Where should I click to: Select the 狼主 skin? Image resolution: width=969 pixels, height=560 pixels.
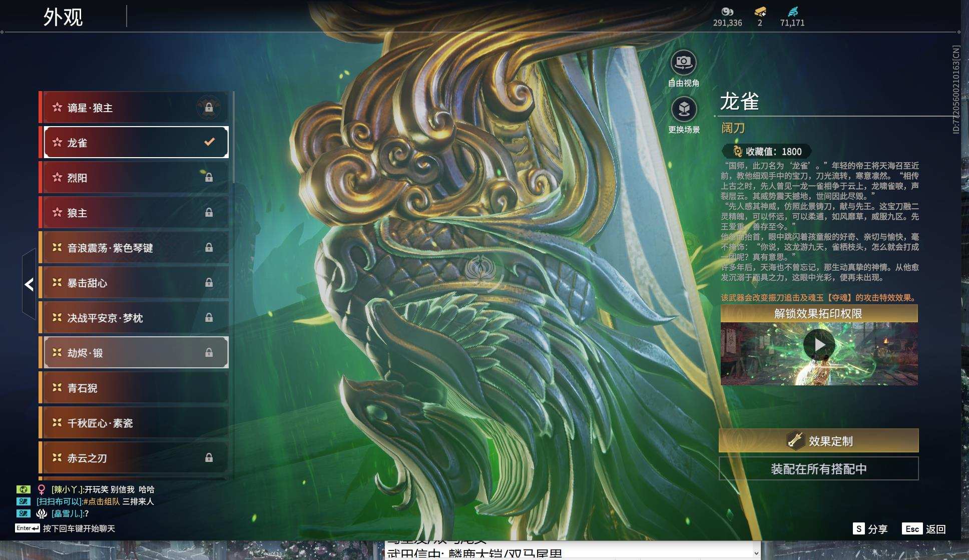[134, 213]
